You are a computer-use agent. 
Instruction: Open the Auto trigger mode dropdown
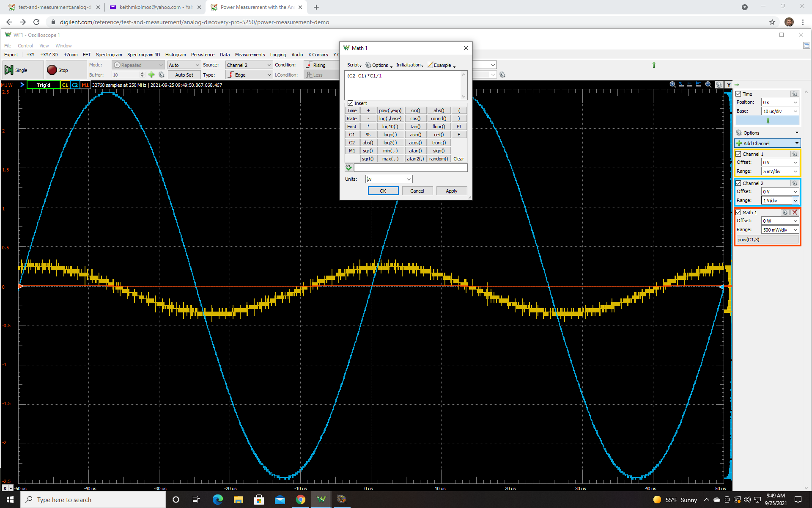pos(184,65)
